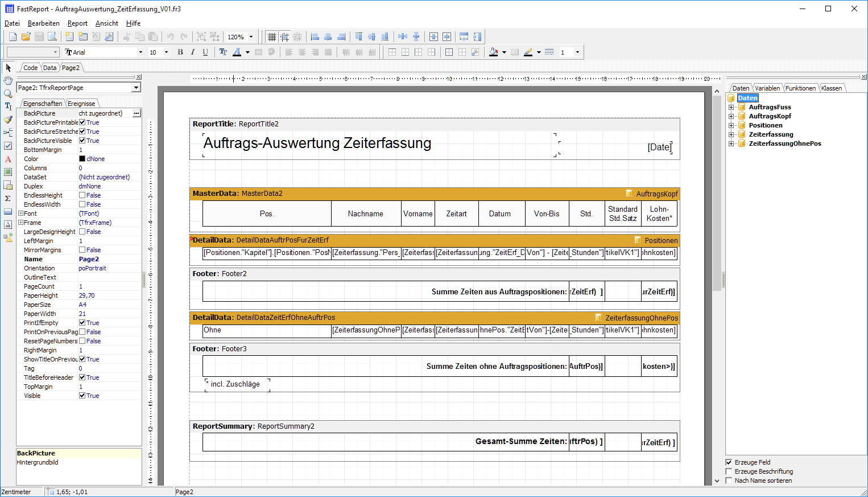Screen dimensions: 868x497
Task: Insert a band using the band tool
Action: coord(8,133)
